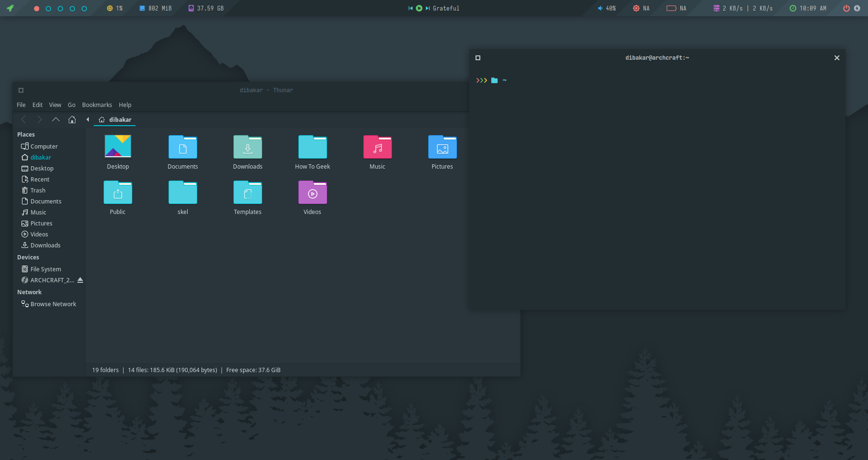
Task: Go back with Thunar's back arrow
Action: [23, 119]
